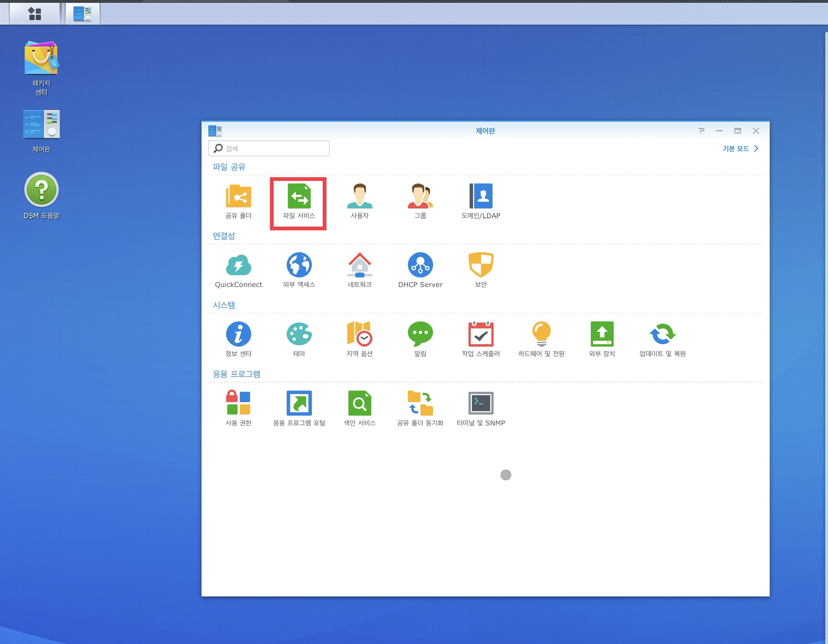Click the 제어판 desktop shortcut
828x644 pixels.
coord(41,131)
